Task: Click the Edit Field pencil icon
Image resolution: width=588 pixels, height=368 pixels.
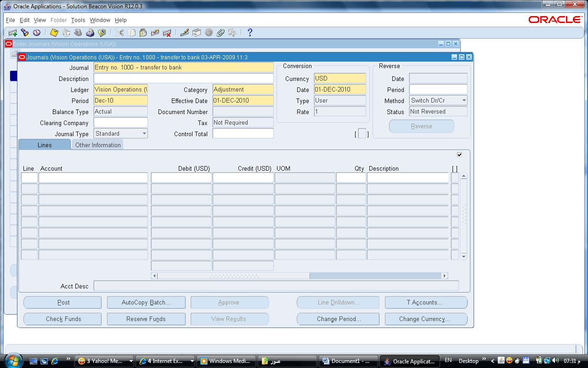Action: tap(185, 33)
